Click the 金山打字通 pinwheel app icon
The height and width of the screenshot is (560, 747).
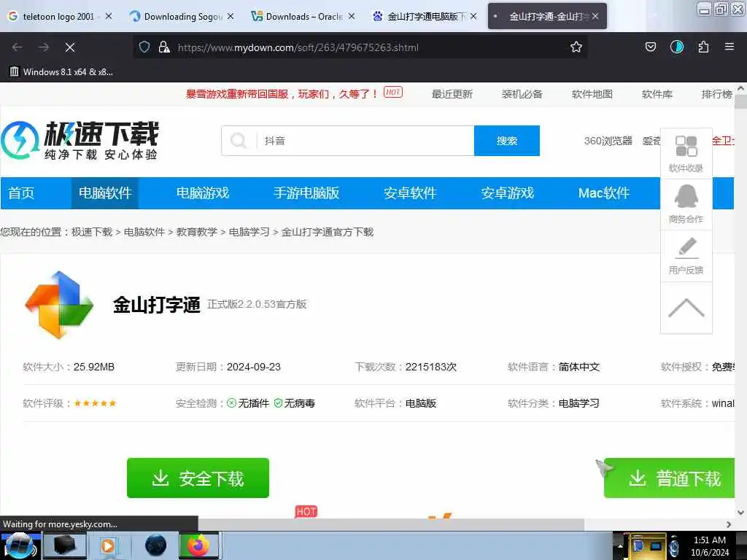58,305
